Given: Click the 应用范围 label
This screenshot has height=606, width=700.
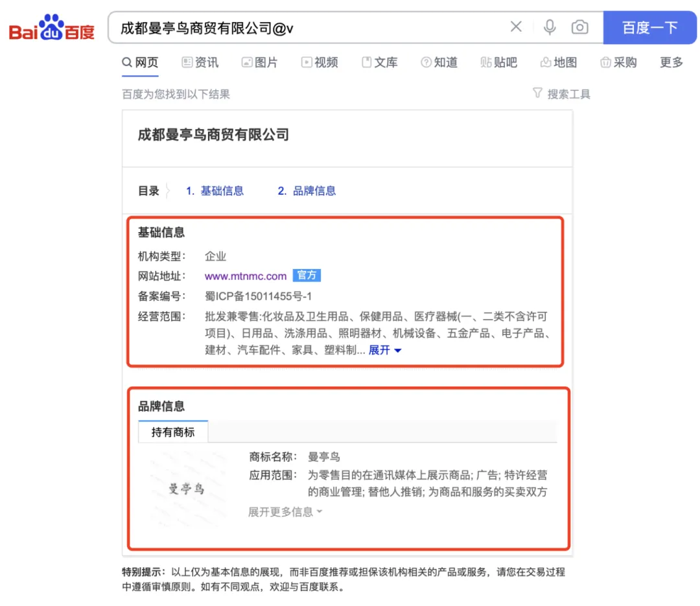Looking at the screenshot, I should pos(273,475).
